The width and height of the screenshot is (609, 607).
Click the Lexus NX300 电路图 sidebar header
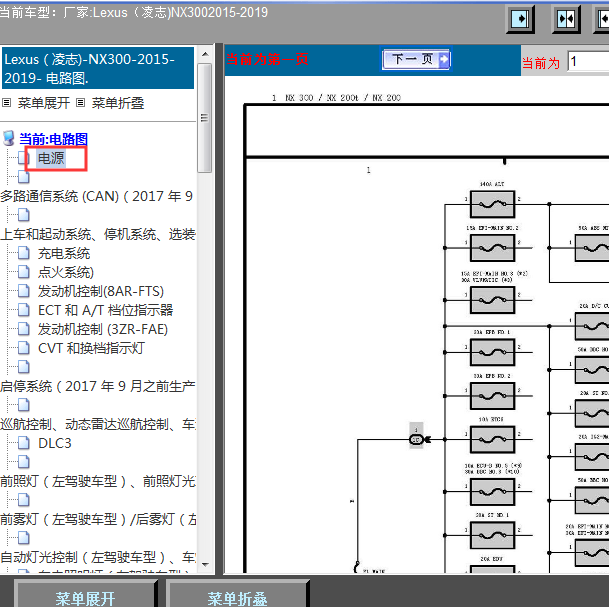tap(98, 68)
